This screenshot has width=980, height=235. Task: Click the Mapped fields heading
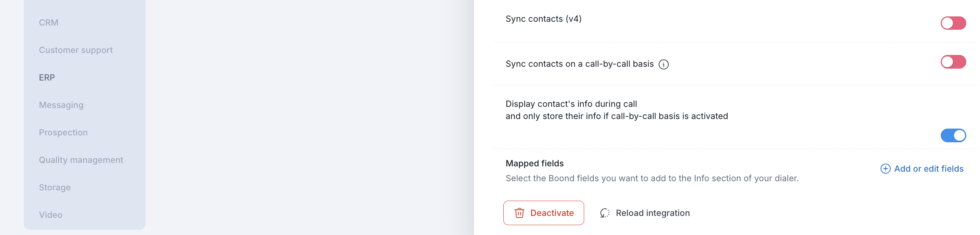[534, 163]
